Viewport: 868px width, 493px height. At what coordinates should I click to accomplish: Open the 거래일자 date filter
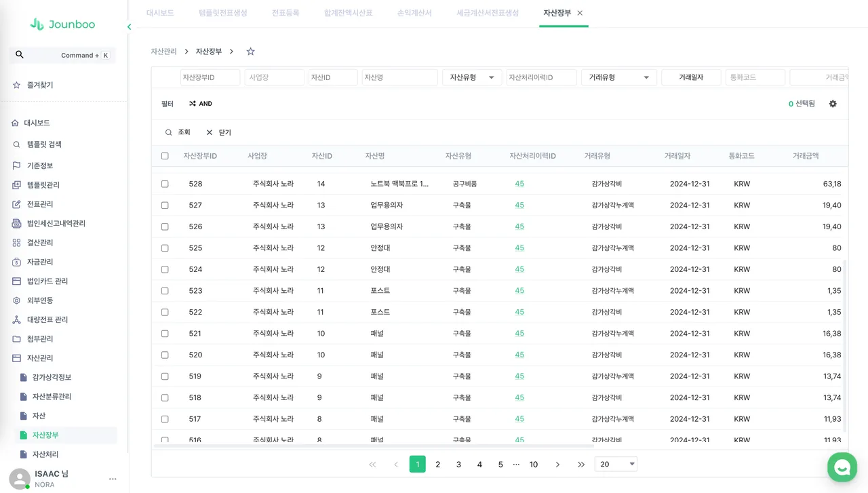coord(691,77)
